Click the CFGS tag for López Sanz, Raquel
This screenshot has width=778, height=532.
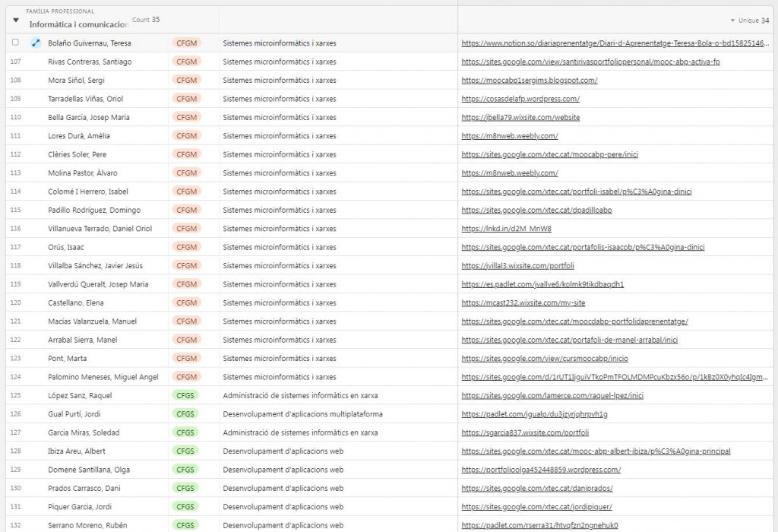tap(185, 395)
